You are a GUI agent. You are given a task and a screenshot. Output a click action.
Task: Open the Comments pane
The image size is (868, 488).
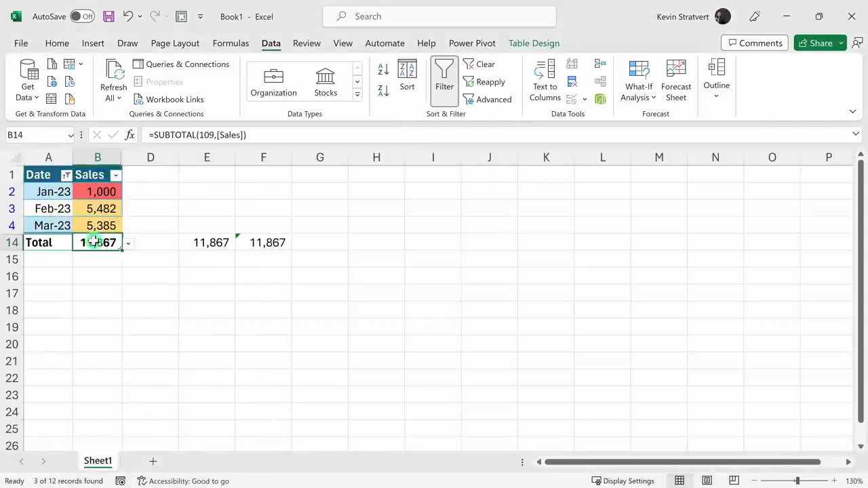(x=754, y=43)
